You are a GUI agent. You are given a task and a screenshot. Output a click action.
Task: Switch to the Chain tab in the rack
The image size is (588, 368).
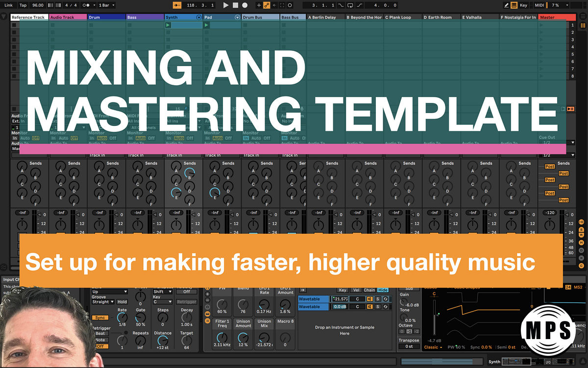pyautogui.click(x=368, y=290)
